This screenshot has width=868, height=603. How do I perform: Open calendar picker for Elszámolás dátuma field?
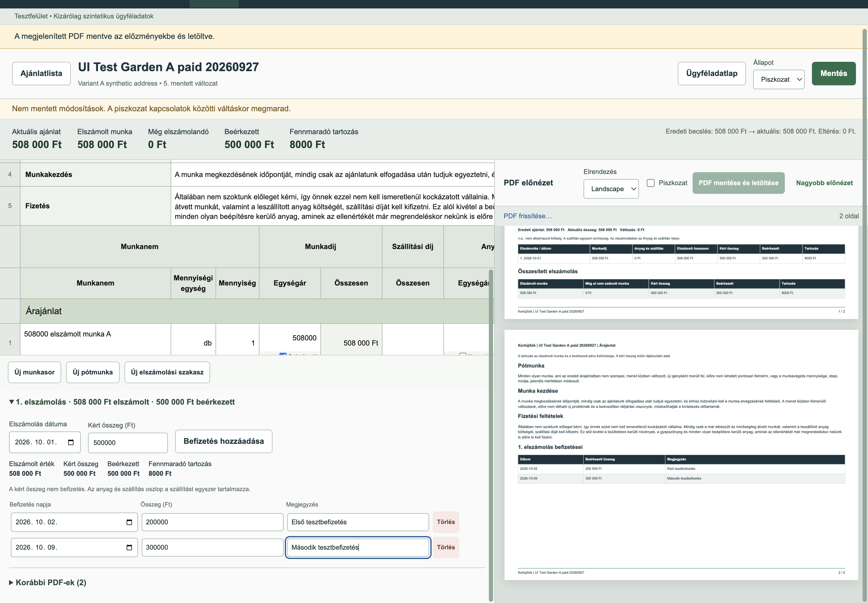tap(71, 442)
